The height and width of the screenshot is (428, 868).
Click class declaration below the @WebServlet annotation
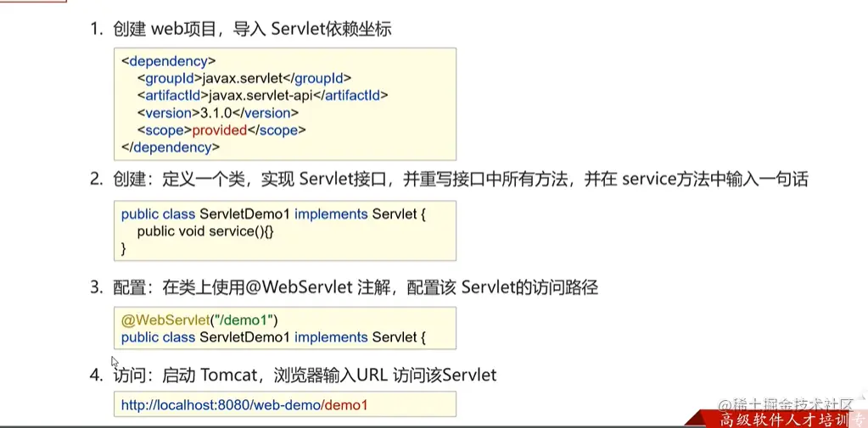272,337
